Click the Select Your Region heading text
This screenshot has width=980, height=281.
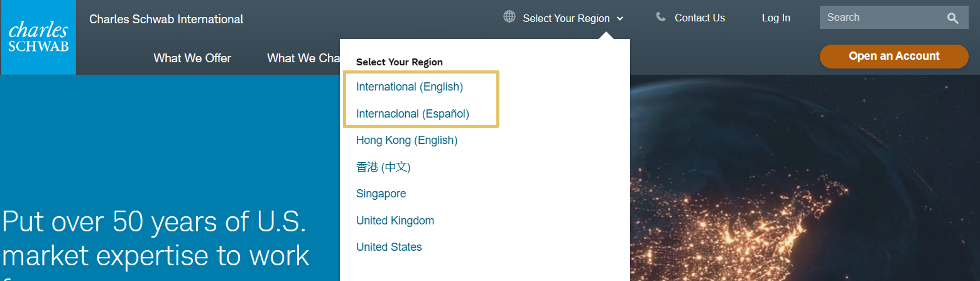(400, 62)
